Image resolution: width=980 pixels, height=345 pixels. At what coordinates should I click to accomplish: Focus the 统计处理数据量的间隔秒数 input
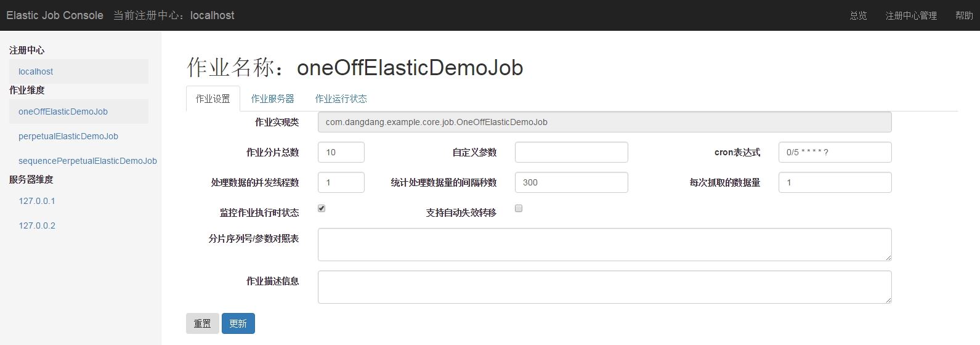[571, 182]
